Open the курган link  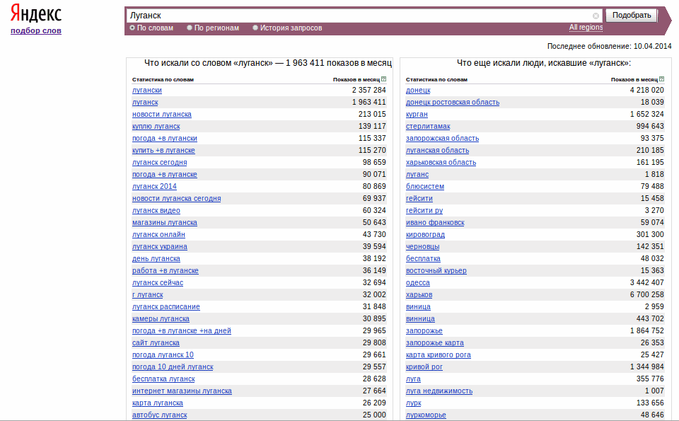tap(417, 114)
